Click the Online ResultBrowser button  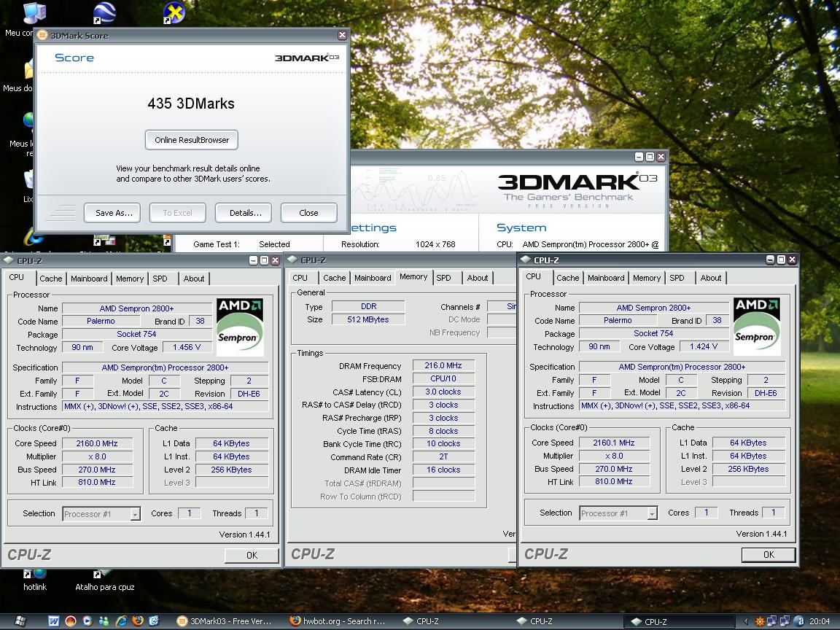(x=192, y=140)
